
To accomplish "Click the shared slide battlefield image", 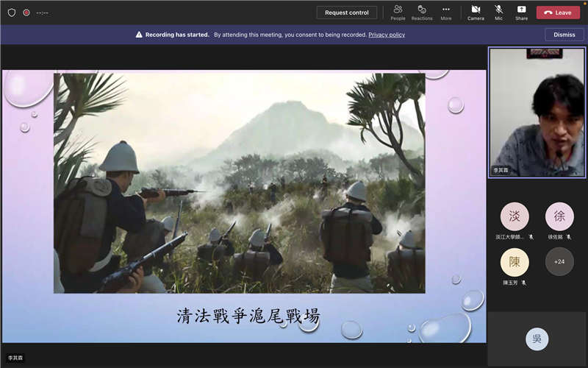I will click(240, 183).
